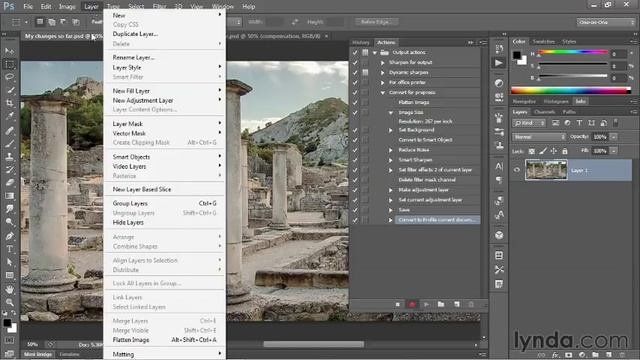Image resolution: width=640 pixels, height=360 pixels.
Task: Toggle dialog box for Output actions
Action: click(365, 53)
